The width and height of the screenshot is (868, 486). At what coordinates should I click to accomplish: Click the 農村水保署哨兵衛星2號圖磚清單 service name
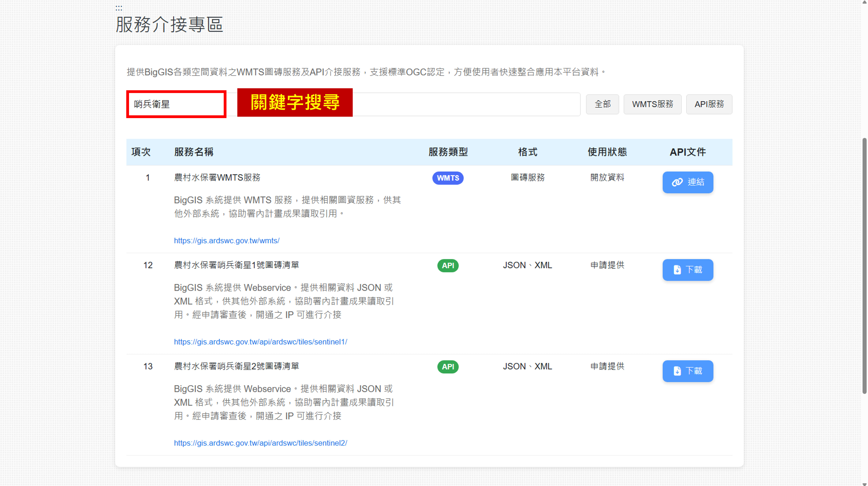(x=236, y=366)
